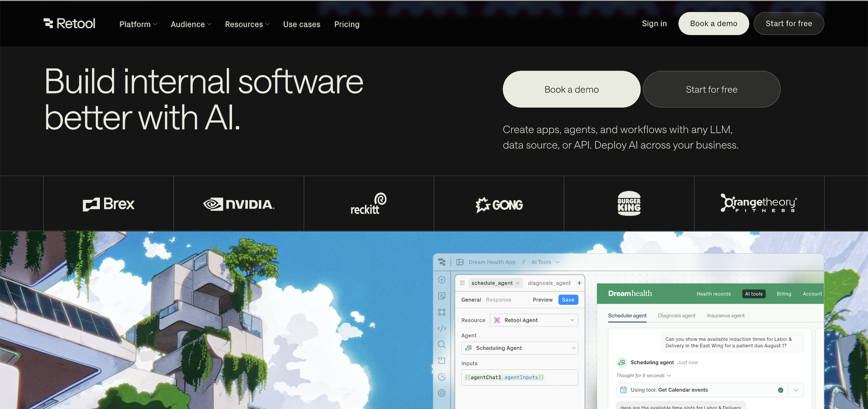Open Health records in Dreamhealth nav

713,294
